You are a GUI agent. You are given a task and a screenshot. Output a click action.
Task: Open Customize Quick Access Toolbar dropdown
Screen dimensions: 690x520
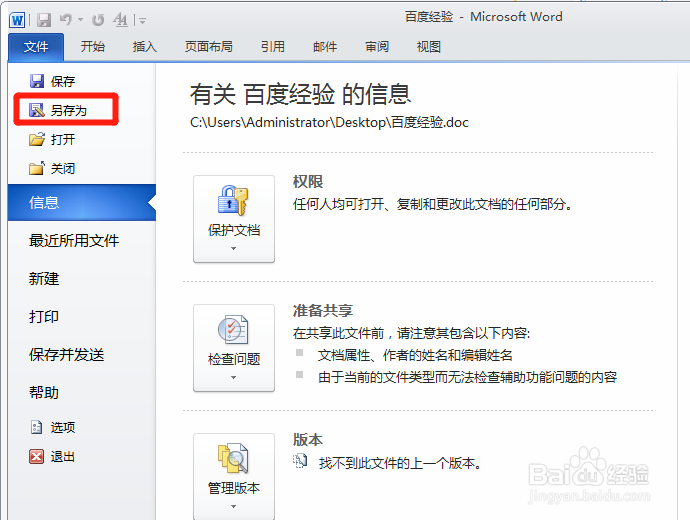click(x=142, y=20)
